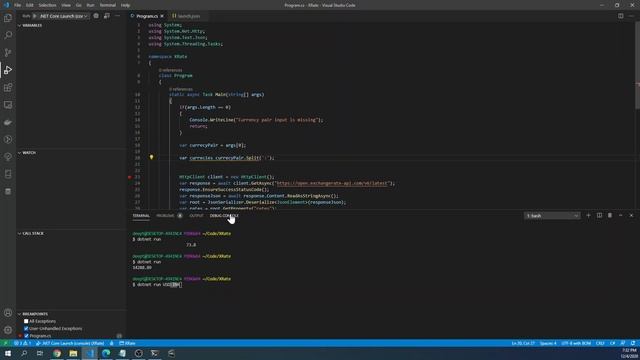Open Run view more actions ellipsis
The image size is (640, 360).
118,16
